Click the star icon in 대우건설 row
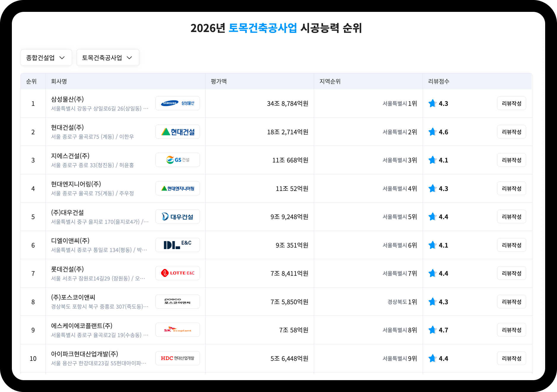The width and height of the screenshot is (557, 392). tap(432, 216)
